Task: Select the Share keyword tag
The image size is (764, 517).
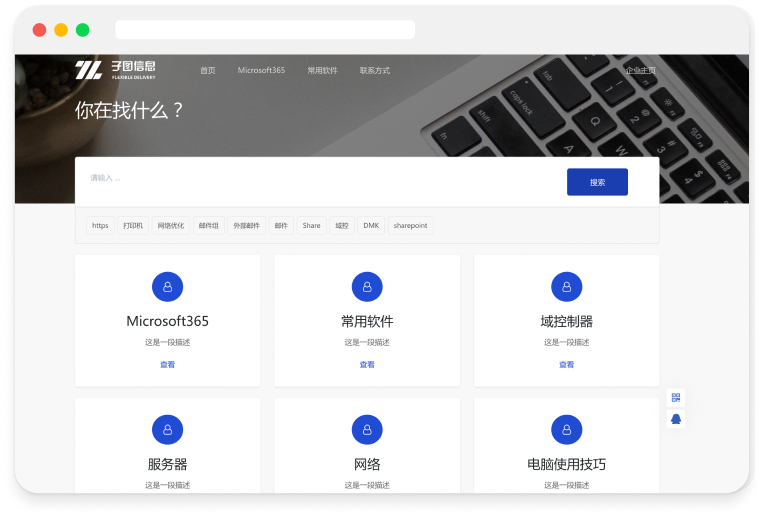Action: (x=311, y=226)
